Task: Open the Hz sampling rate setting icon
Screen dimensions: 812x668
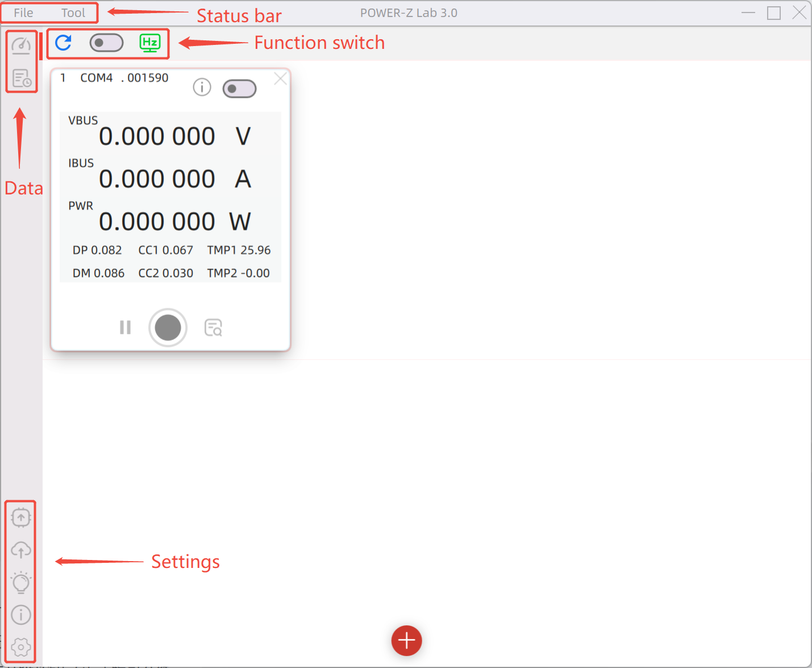Action: [x=149, y=43]
